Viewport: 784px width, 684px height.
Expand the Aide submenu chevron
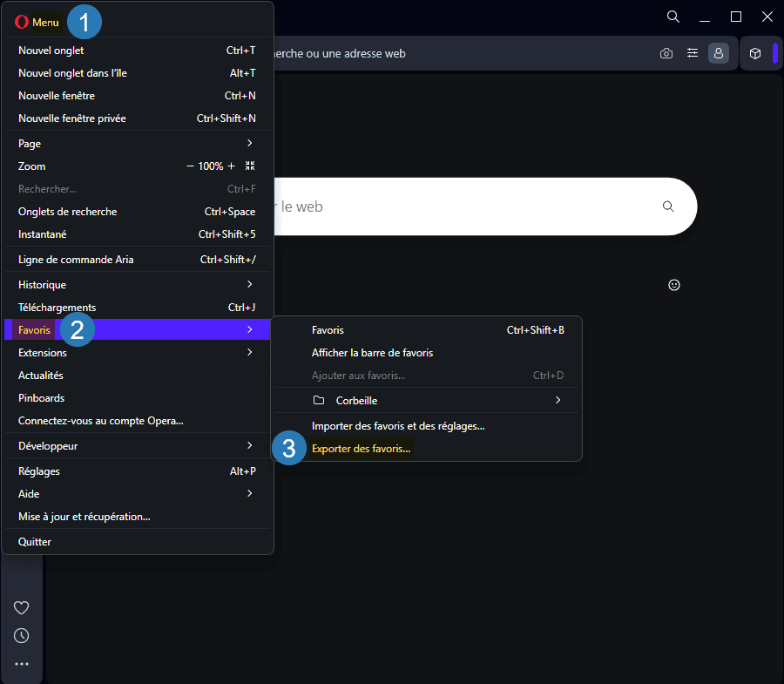pyautogui.click(x=250, y=493)
